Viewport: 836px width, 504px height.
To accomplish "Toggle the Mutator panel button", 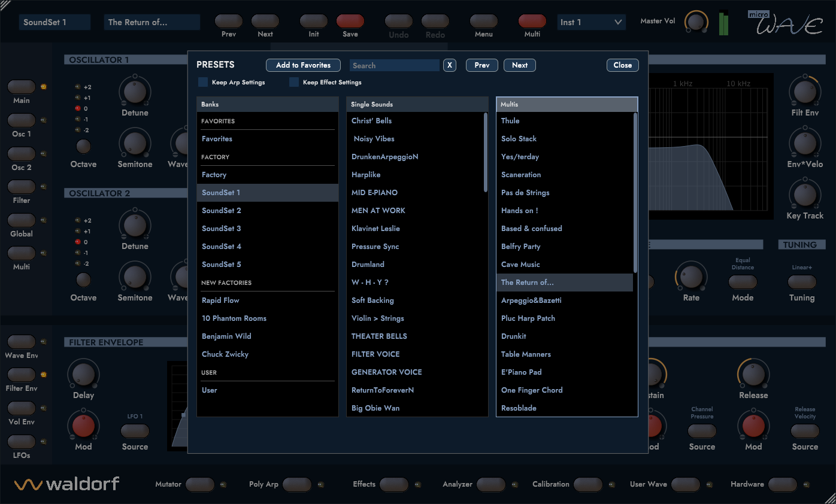I will (200, 484).
